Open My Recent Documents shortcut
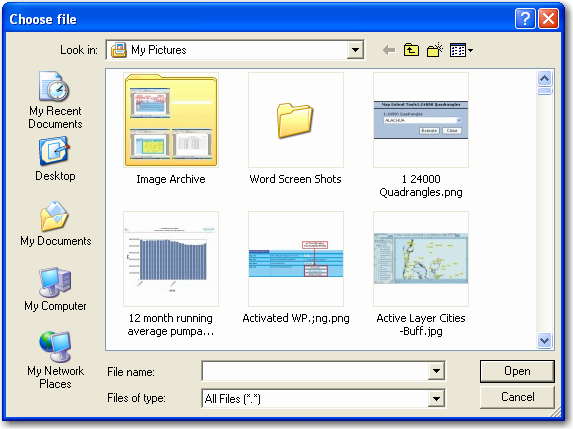The height and width of the screenshot is (429, 573). click(55, 100)
